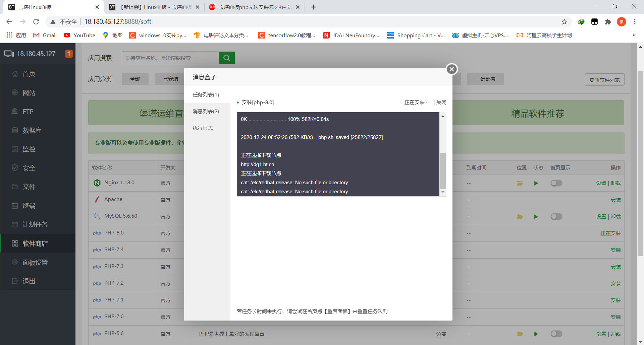644x345 pixels.
Task: Click 更新软件列表 button
Action: pyautogui.click(x=604, y=80)
